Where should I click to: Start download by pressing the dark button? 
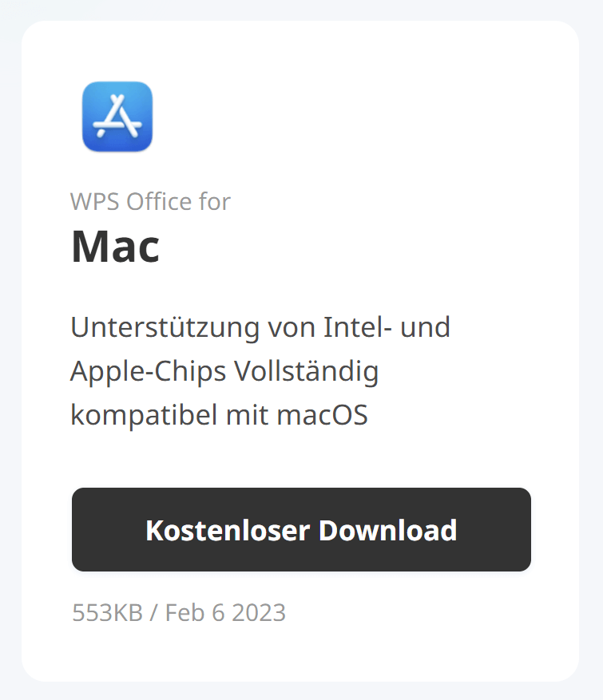coord(301,529)
